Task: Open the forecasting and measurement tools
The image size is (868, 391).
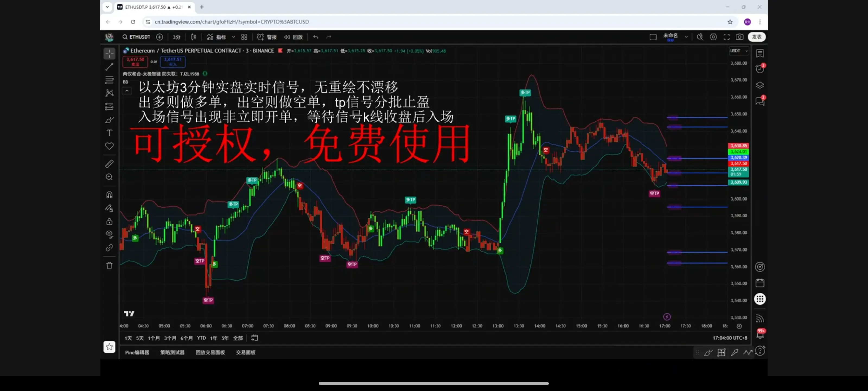Action: coord(109,107)
